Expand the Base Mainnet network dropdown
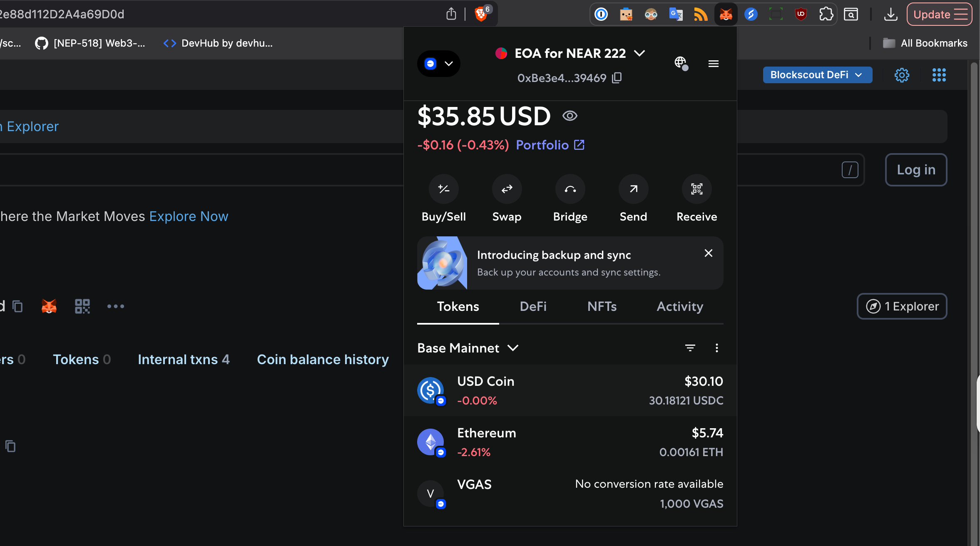 (x=467, y=348)
